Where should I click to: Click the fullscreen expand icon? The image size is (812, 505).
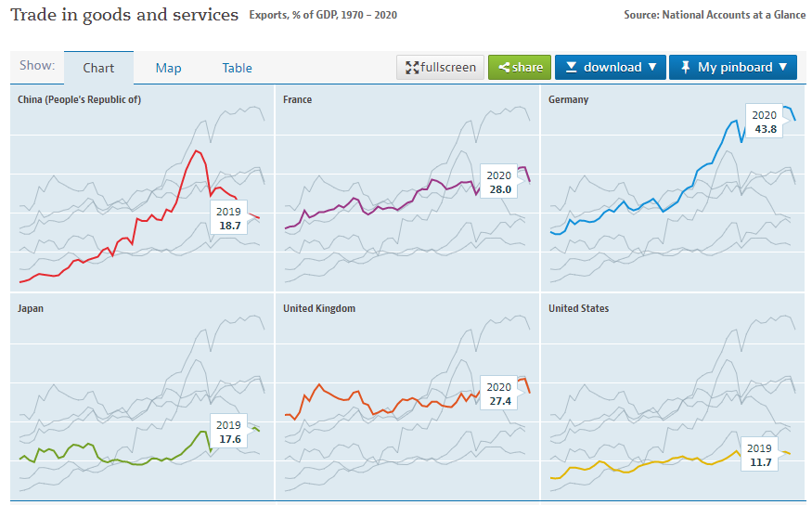(412, 67)
